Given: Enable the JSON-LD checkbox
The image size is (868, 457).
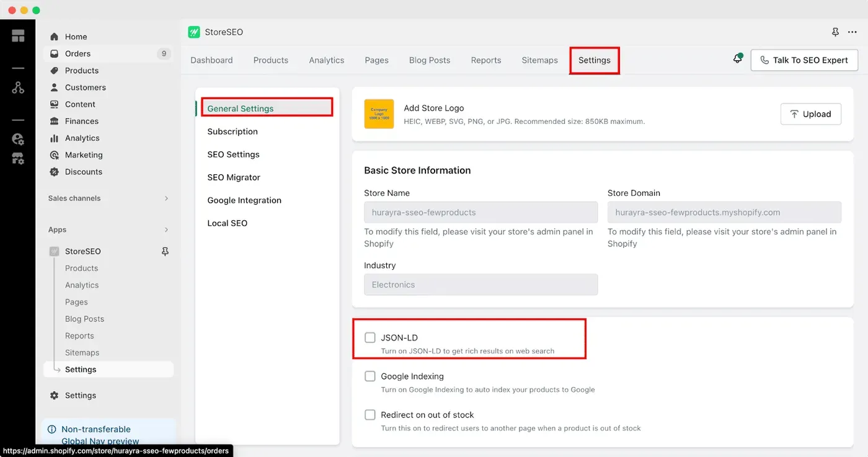Looking at the screenshot, I should (370, 338).
